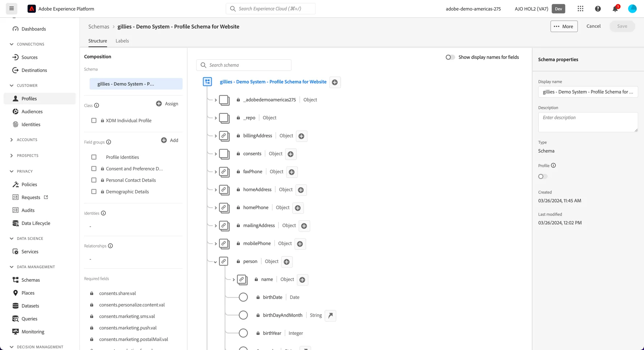
Task: Open the user profile avatar
Action: coord(632,9)
